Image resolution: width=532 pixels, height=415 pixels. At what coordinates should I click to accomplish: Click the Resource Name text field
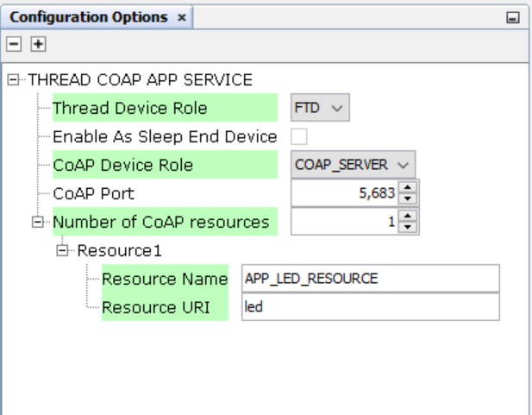[371, 279]
